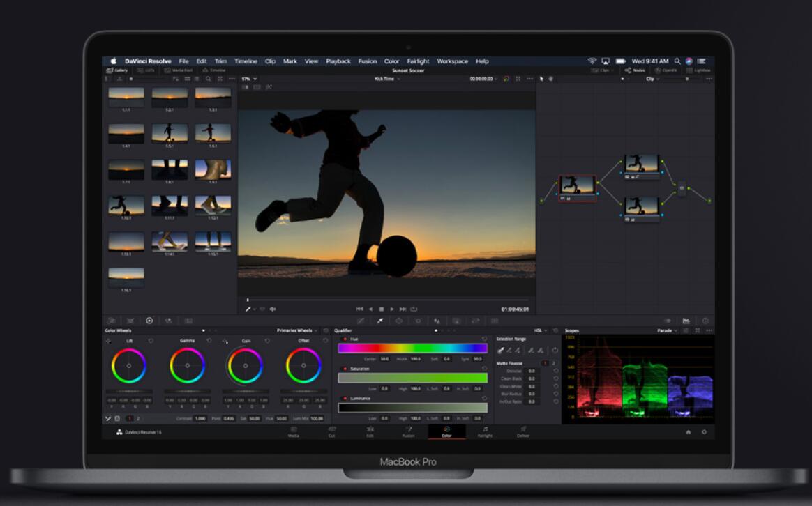Open the Scopes panel options menu
This screenshot has height=506, width=812.
point(709,330)
